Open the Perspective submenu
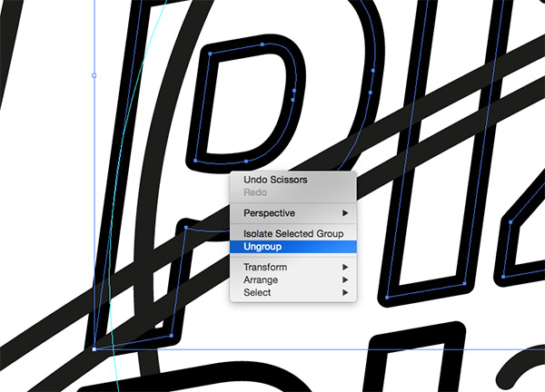 (293, 213)
